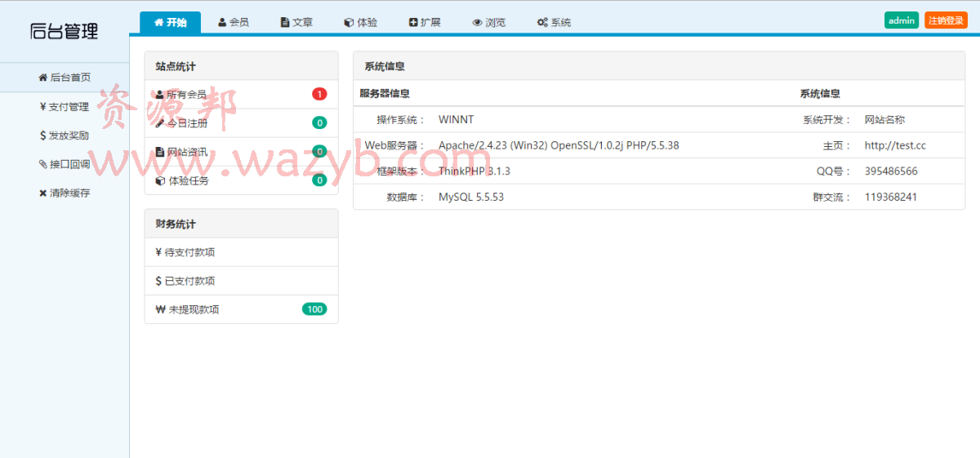Click the MySQL 5.5.53 value
Image resolution: width=980 pixels, height=458 pixels.
coord(471,197)
